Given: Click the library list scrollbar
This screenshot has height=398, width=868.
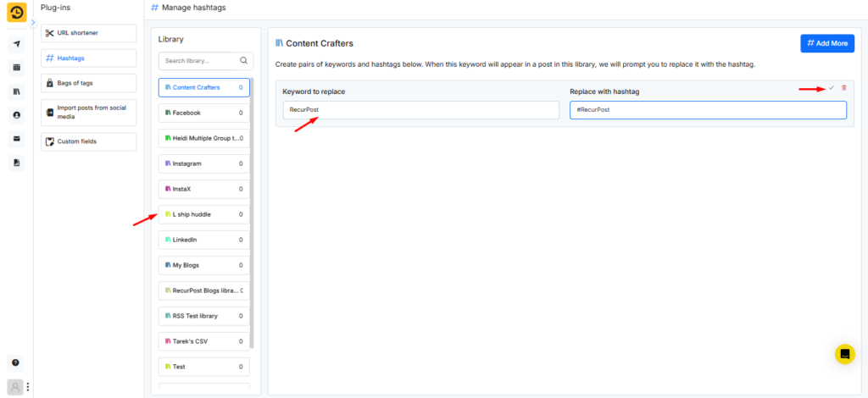Looking at the screenshot, I should pyautogui.click(x=252, y=213).
